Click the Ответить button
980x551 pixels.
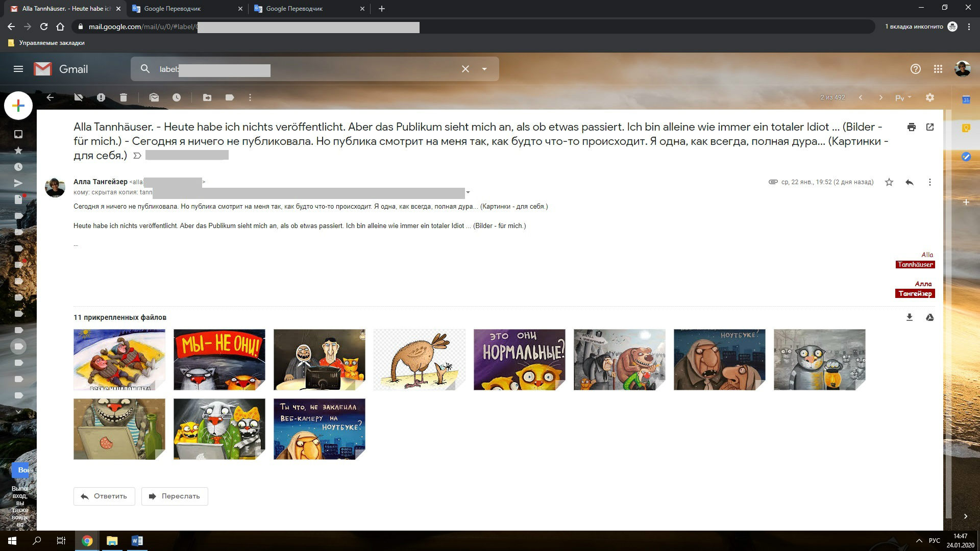click(x=104, y=496)
